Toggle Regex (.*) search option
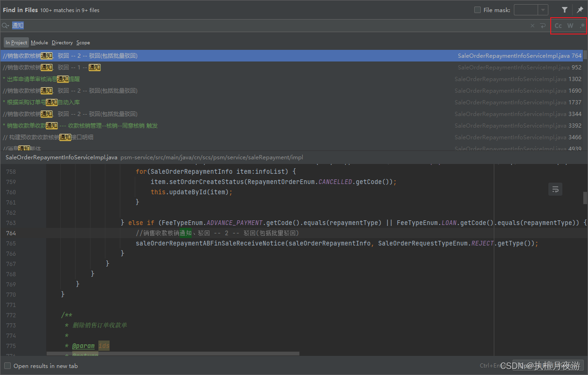The height and width of the screenshot is (375, 588). (x=582, y=26)
